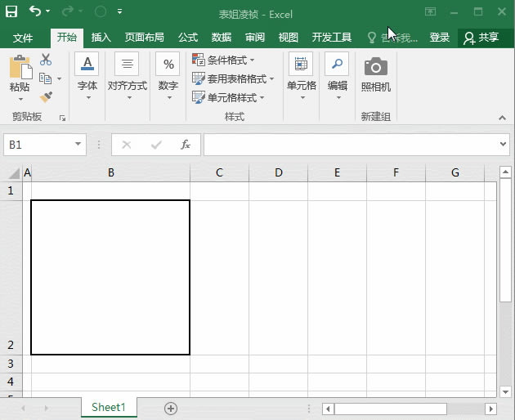Viewport: 515px width, 420px height.
Task: Click the Undo arrow icon
Action: 35,12
